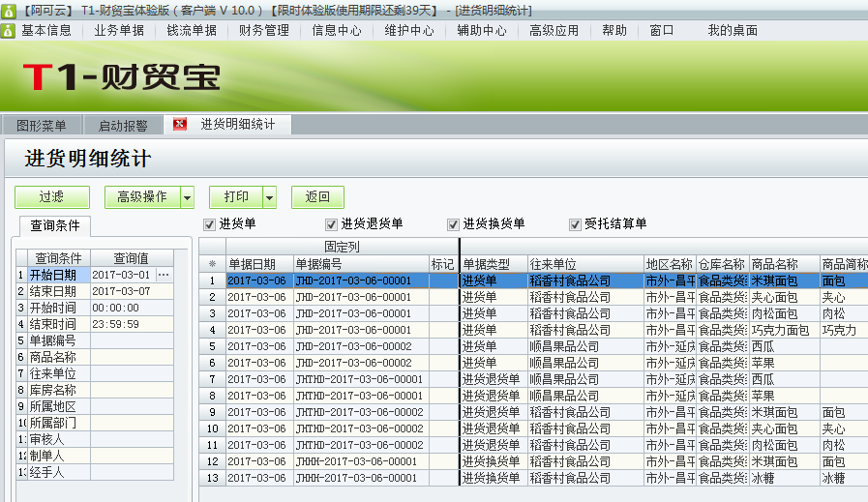Select the 审核人 query condition row
The width and height of the screenshot is (868, 502).
(x=95, y=439)
